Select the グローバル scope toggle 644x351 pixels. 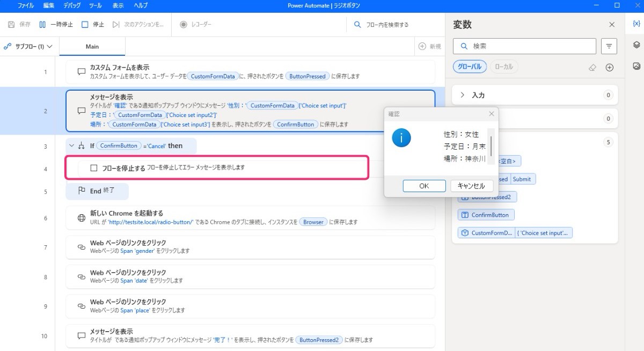[470, 67]
